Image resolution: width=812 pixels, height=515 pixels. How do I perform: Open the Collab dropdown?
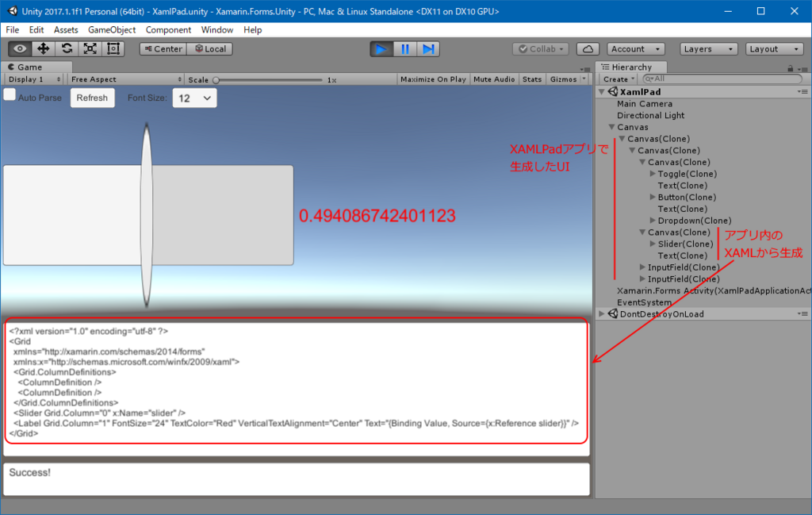point(541,49)
